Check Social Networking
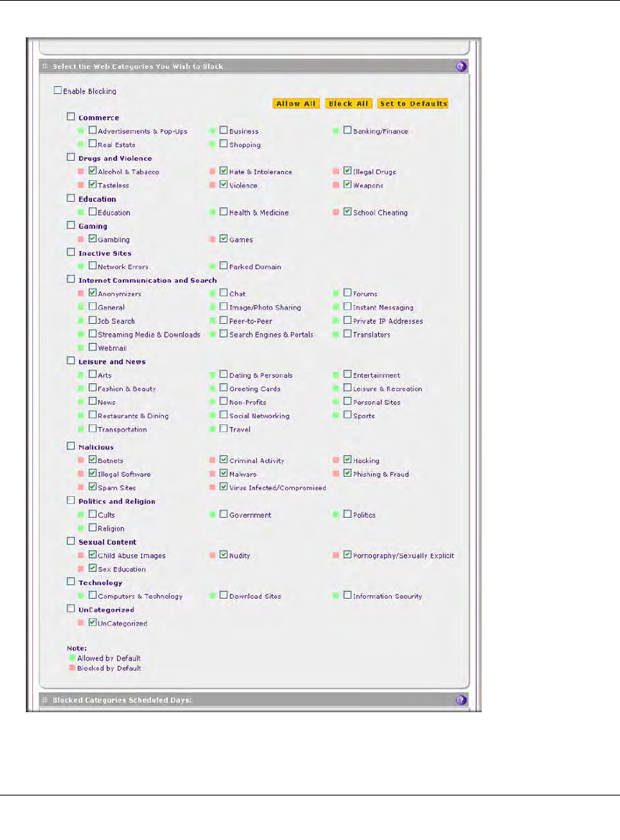 click(x=224, y=415)
